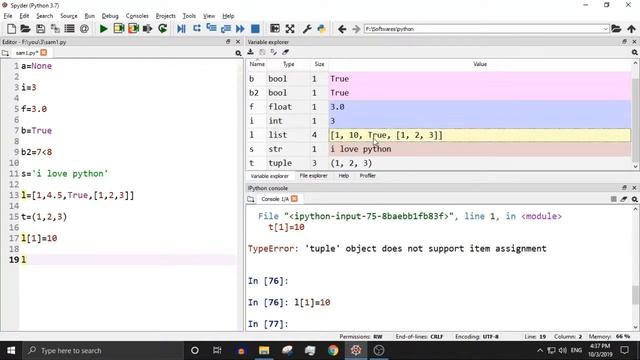Sort variables by the Name header
The width and height of the screenshot is (640, 360).
[x=257, y=64]
